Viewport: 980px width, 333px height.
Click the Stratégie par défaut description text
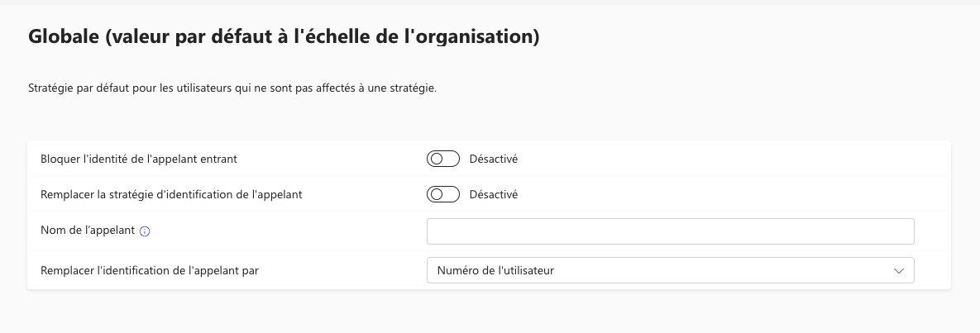click(232, 88)
